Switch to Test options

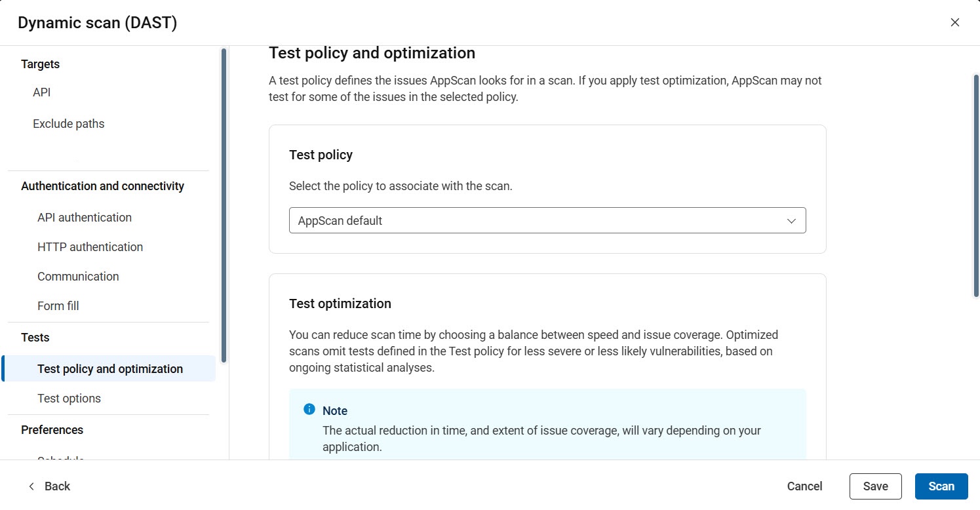coord(69,398)
